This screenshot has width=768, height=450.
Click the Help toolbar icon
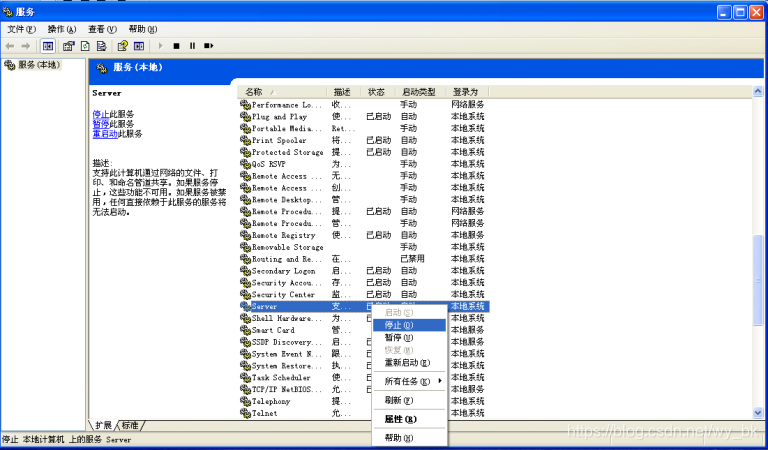(122, 46)
